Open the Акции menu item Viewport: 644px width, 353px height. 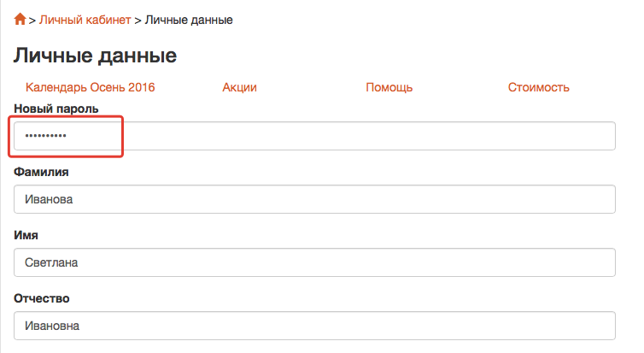pyautogui.click(x=239, y=87)
